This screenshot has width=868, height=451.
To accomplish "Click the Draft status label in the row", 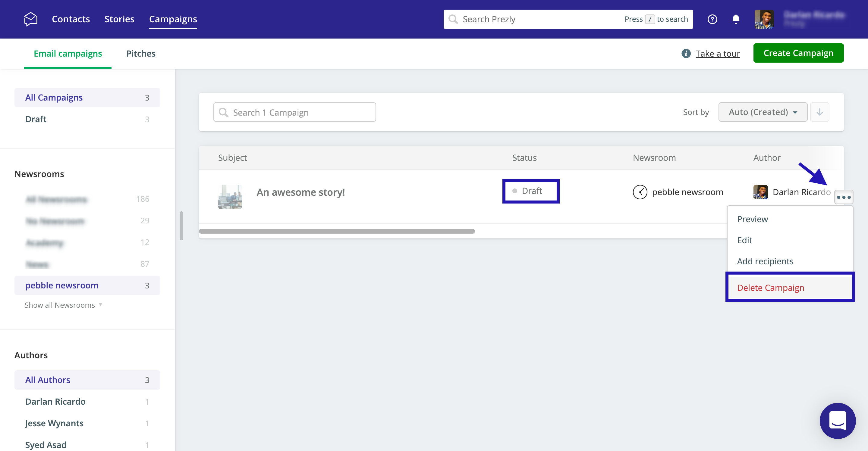I will click(527, 191).
